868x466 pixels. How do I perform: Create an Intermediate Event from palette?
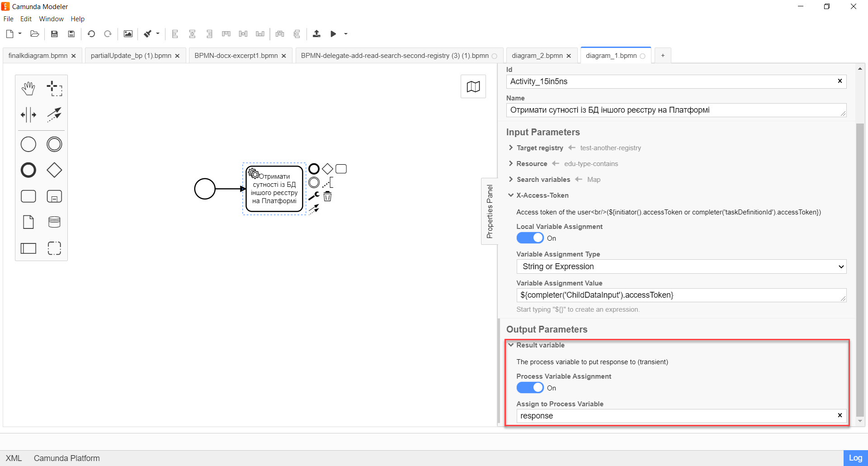(x=54, y=144)
